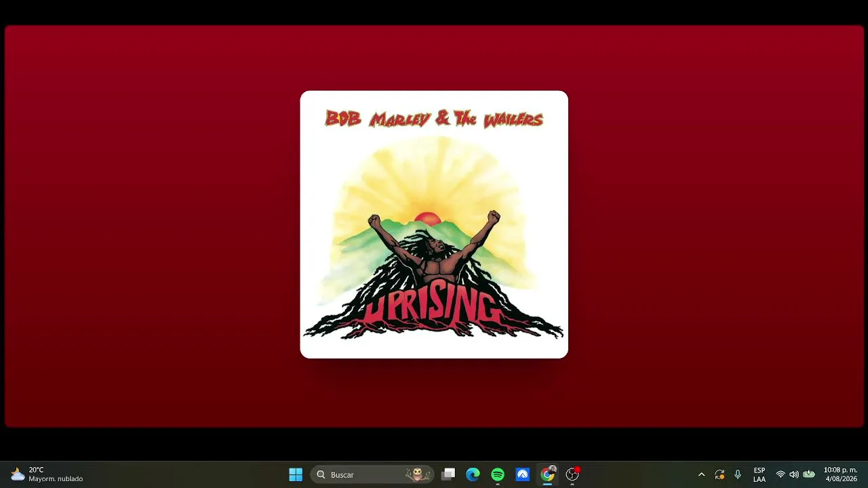Open the Windows Start menu
This screenshot has height=488, width=868.
296,474
